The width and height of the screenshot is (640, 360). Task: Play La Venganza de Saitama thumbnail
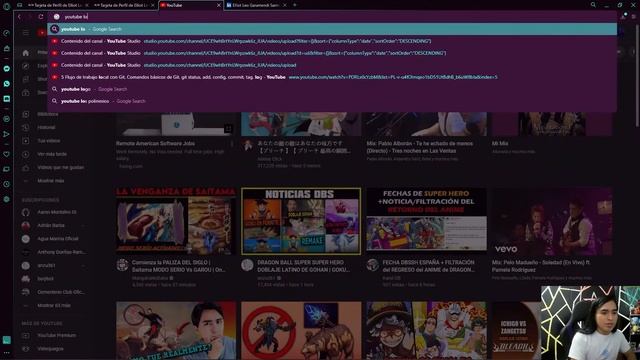[176, 221]
